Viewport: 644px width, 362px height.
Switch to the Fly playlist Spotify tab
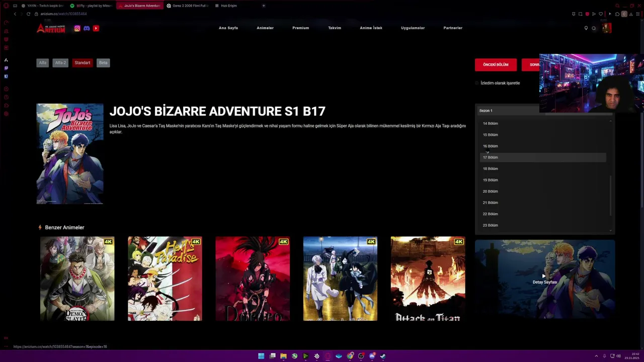[x=91, y=6]
